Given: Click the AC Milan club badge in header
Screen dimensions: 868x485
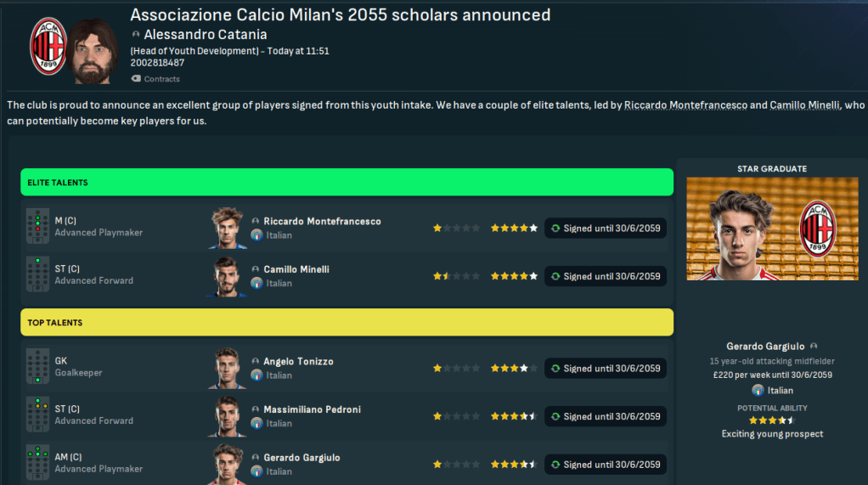Looking at the screenshot, I should pos(48,47).
